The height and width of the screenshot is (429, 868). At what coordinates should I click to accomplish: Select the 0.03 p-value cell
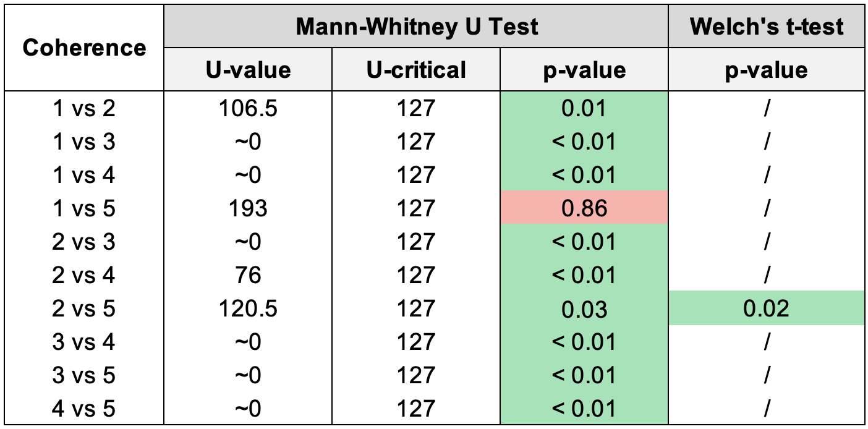[x=584, y=308]
